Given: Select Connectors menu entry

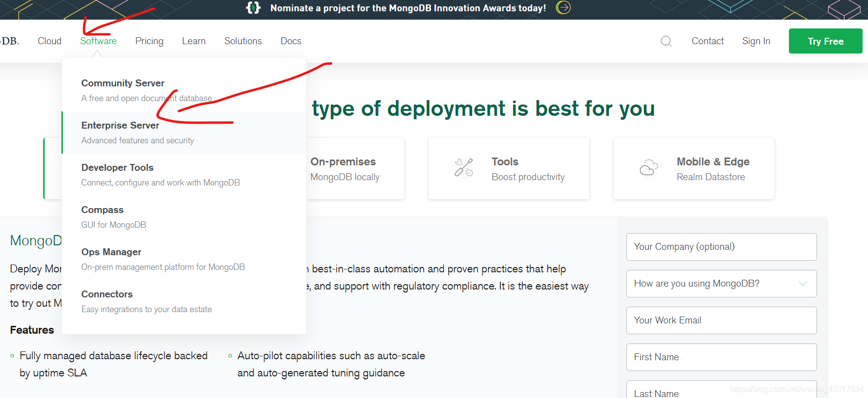Looking at the screenshot, I should 184,301.
